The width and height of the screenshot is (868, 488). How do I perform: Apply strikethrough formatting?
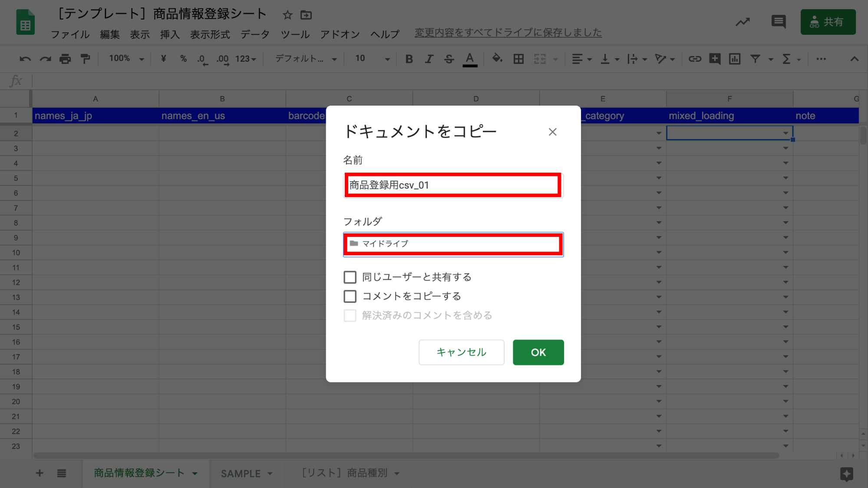pos(449,59)
